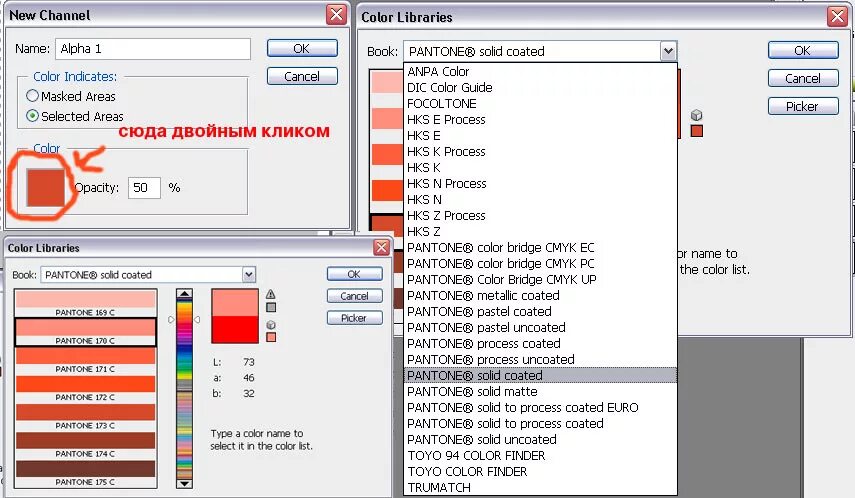Click the up arrow of the color spectrum slider
The width and height of the screenshot is (855, 498).
[x=184, y=294]
